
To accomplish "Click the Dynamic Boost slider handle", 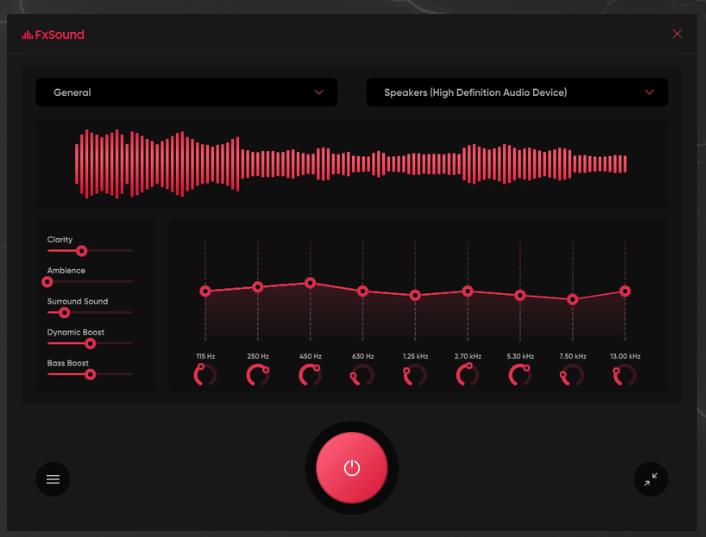I will pos(91,343).
